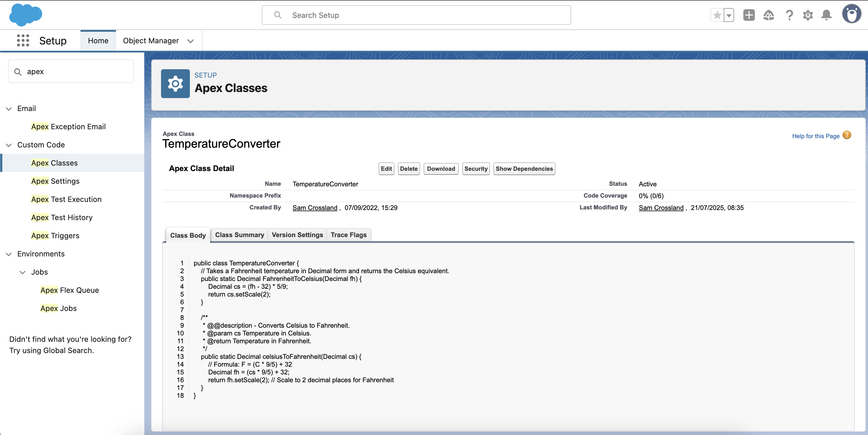Switch to the Class Summary tab
Screen dimensions: 868x435
[x=239, y=235]
